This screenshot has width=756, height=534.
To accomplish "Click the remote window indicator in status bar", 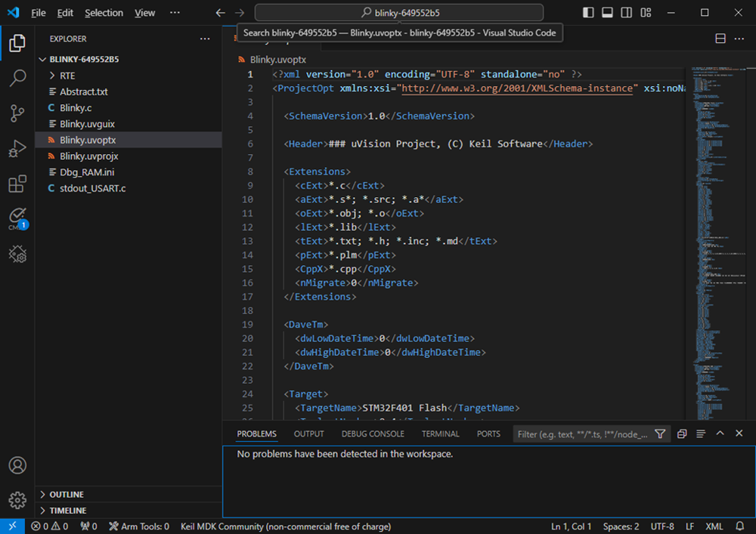I will point(12,526).
